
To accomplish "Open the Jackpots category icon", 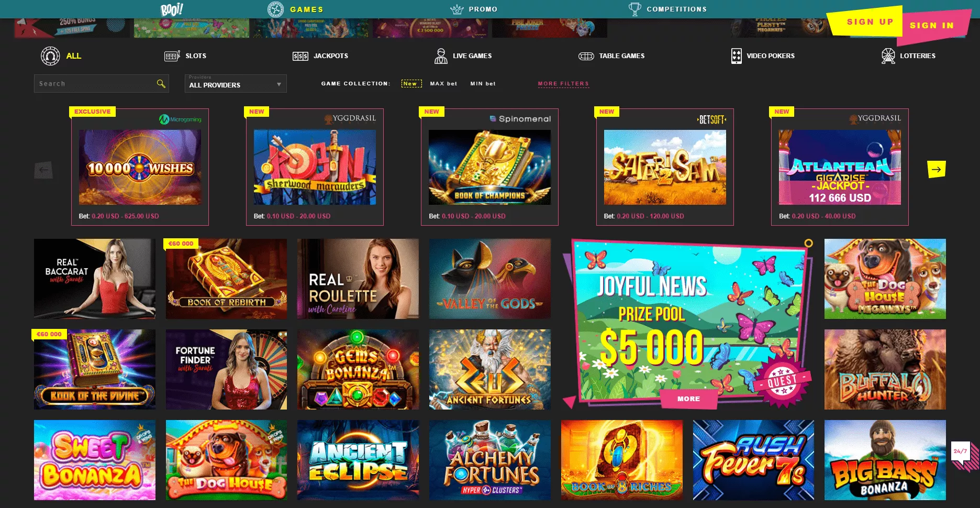I will [300, 56].
